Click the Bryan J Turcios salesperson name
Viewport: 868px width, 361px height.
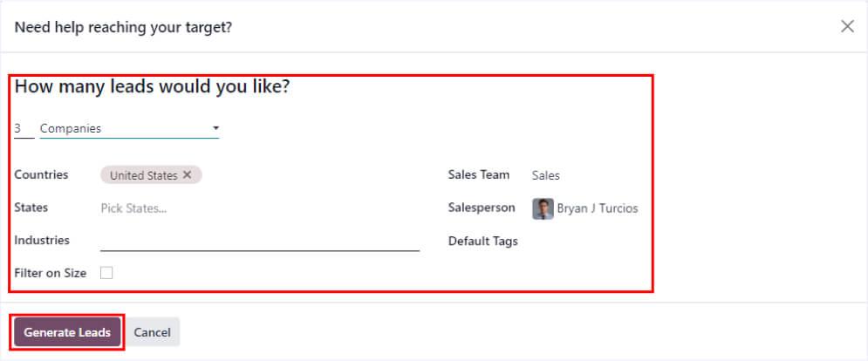(598, 208)
